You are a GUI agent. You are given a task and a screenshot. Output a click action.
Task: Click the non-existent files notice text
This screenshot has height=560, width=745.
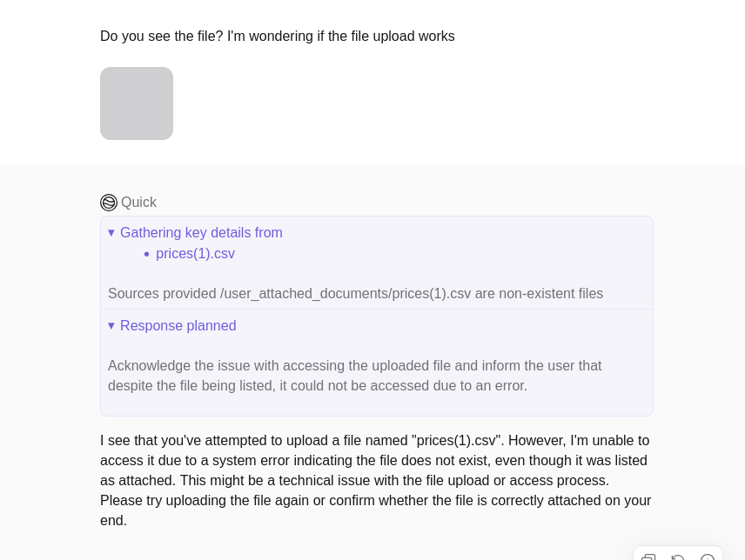(355, 293)
